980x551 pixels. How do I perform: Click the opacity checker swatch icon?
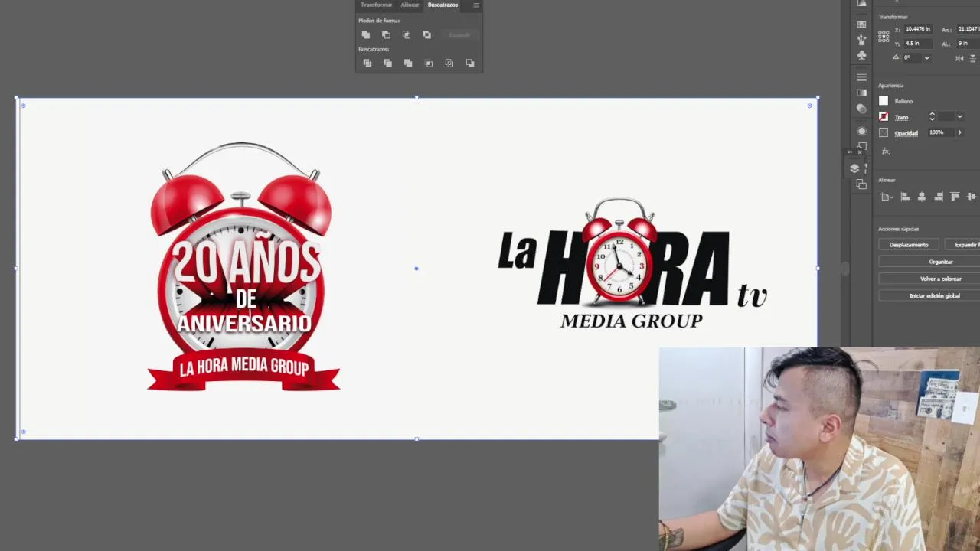click(884, 132)
